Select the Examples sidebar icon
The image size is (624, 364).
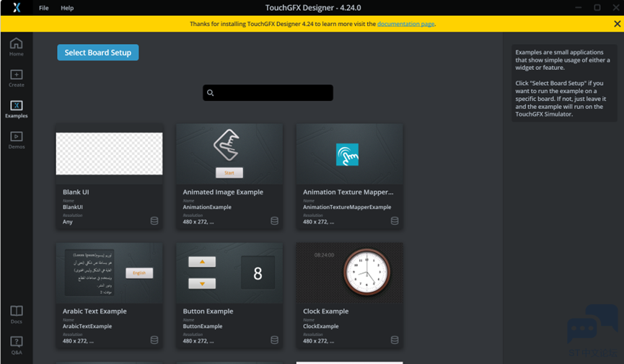pyautogui.click(x=17, y=109)
